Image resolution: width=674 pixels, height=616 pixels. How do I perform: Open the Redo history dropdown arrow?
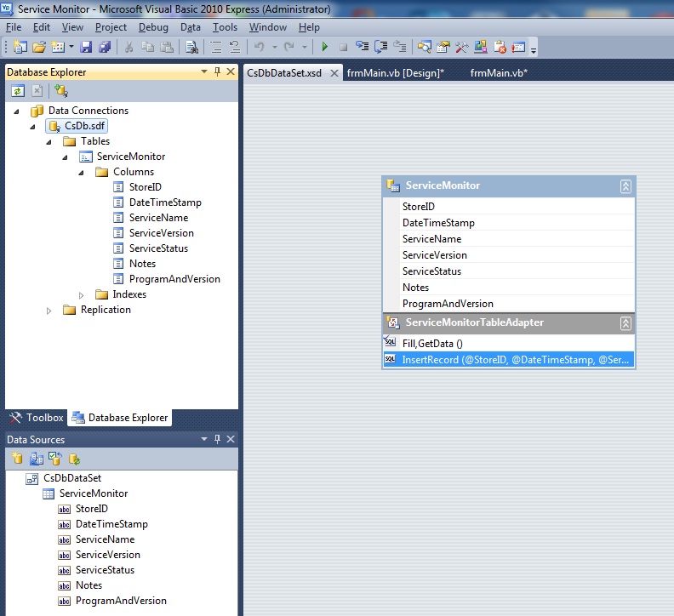click(305, 47)
